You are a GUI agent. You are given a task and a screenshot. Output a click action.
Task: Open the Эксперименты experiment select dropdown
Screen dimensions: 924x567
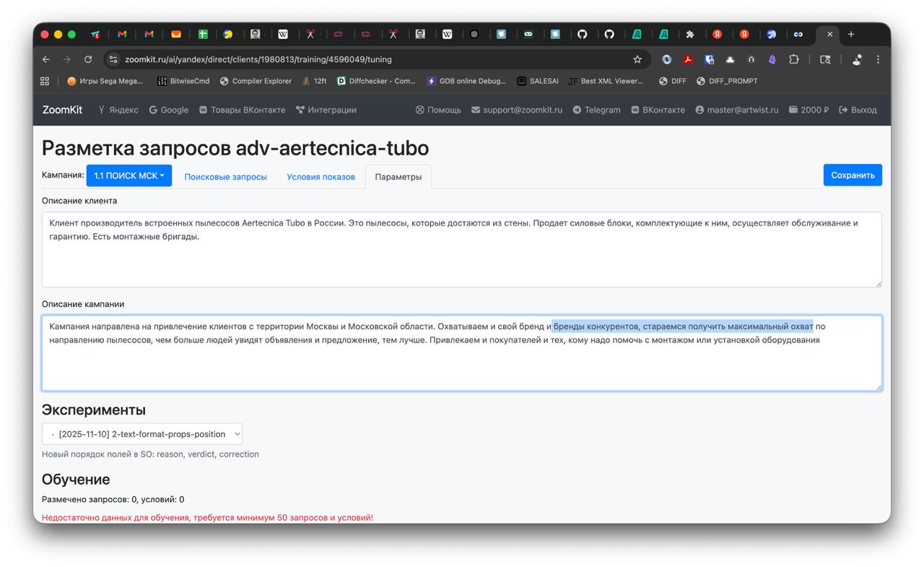142,434
